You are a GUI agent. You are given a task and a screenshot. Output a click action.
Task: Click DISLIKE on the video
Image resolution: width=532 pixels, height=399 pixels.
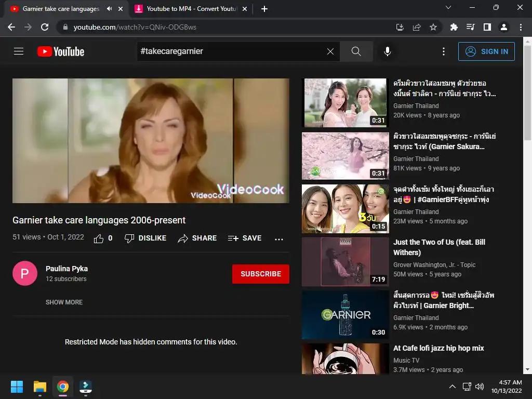(145, 238)
